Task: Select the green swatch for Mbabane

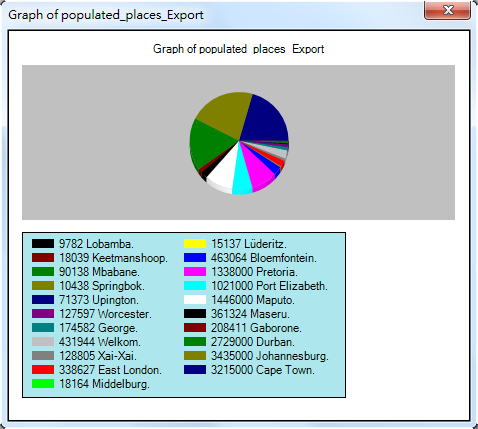Action: coord(43,272)
